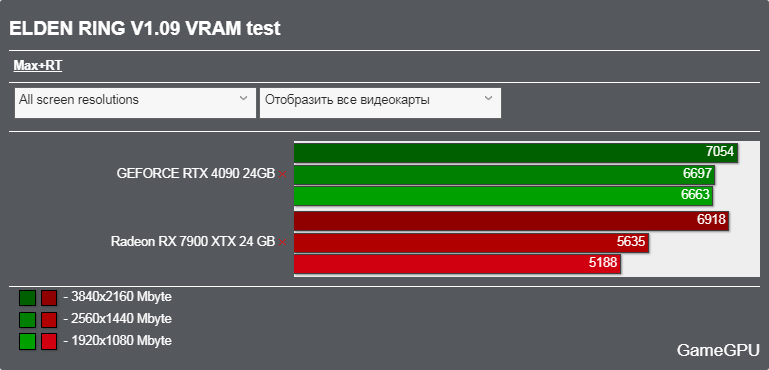Click the Radeon bar showing 5635

471,242
